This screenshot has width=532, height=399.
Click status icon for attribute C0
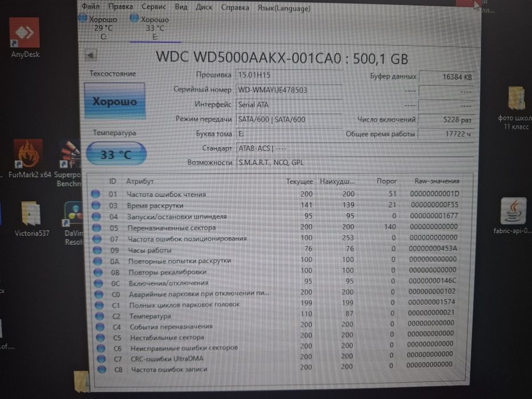tap(99, 294)
